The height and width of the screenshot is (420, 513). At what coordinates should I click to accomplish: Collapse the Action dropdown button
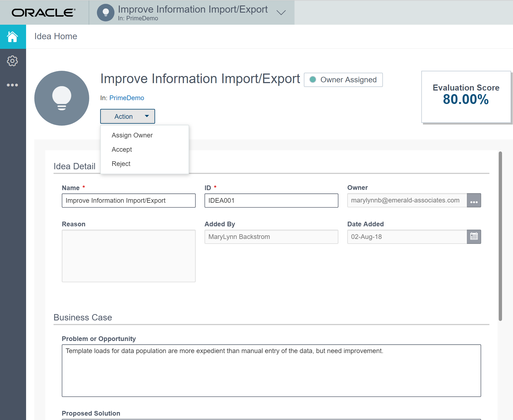click(x=128, y=117)
